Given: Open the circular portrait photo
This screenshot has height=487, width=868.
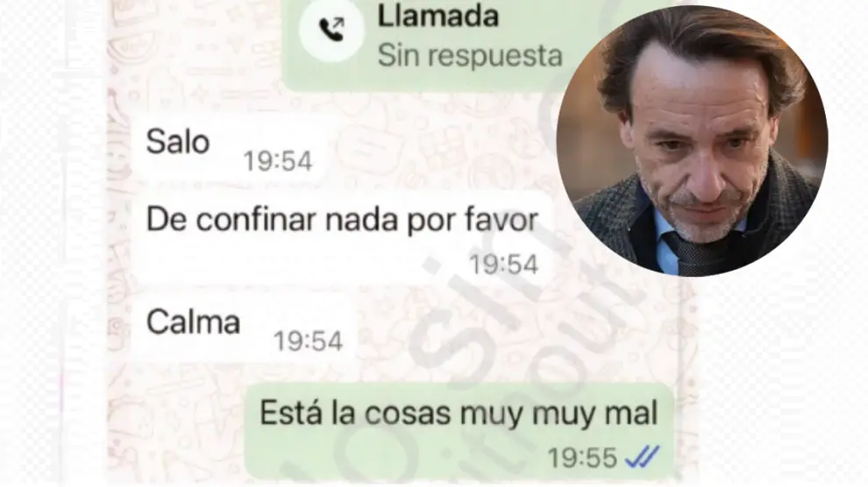Looking at the screenshot, I should 692,141.
